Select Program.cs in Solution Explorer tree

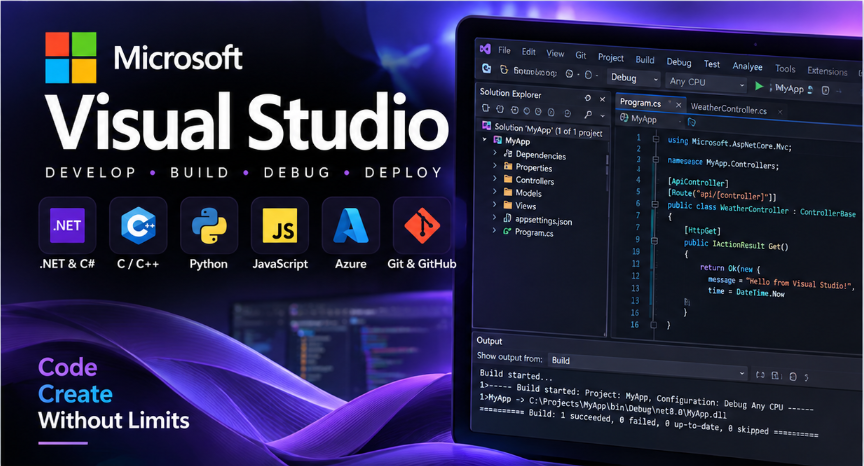pyautogui.click(x=534, y=232)
